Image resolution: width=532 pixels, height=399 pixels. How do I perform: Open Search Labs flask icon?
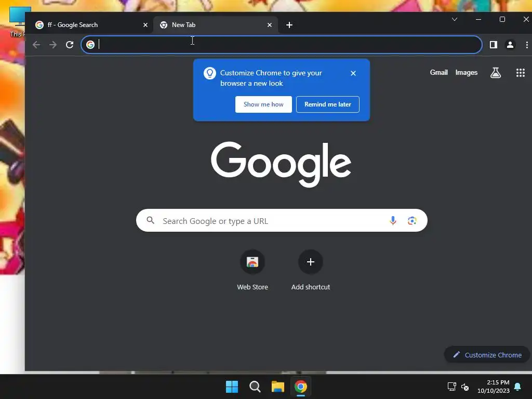coord(495,73)
